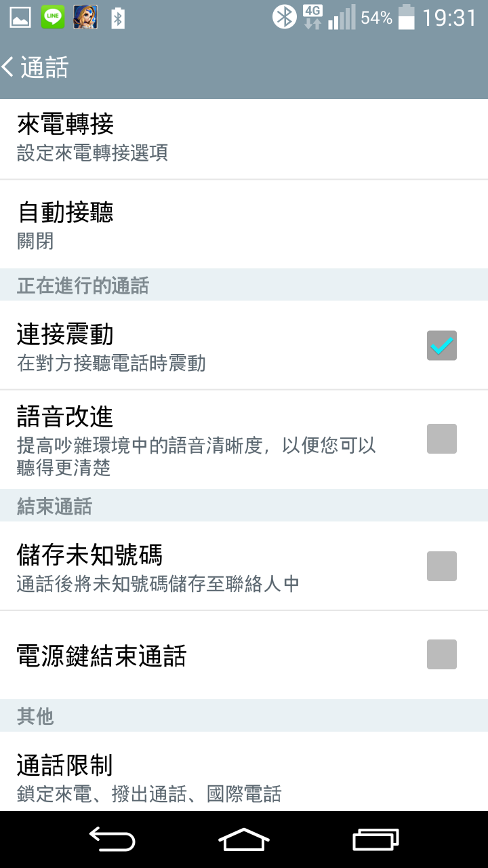The width and height of the screenshot is (488, 868).
Task: Tap the battery indicator icon
Action: tap(406, 17)
